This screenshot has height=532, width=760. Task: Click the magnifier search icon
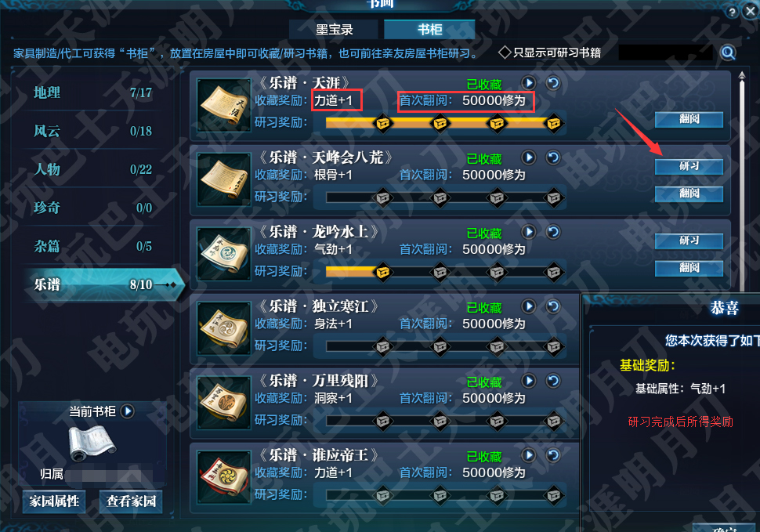728,52
